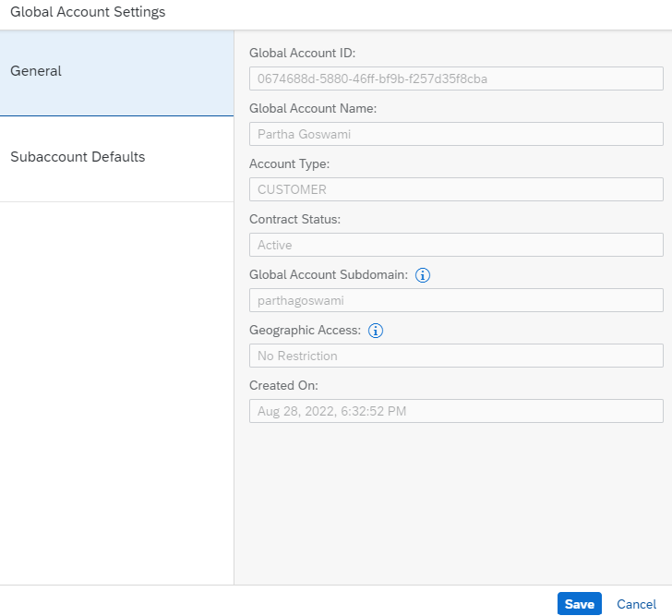
Task: Click the info icon beside Geographic Access
Action: click(376, 331)
